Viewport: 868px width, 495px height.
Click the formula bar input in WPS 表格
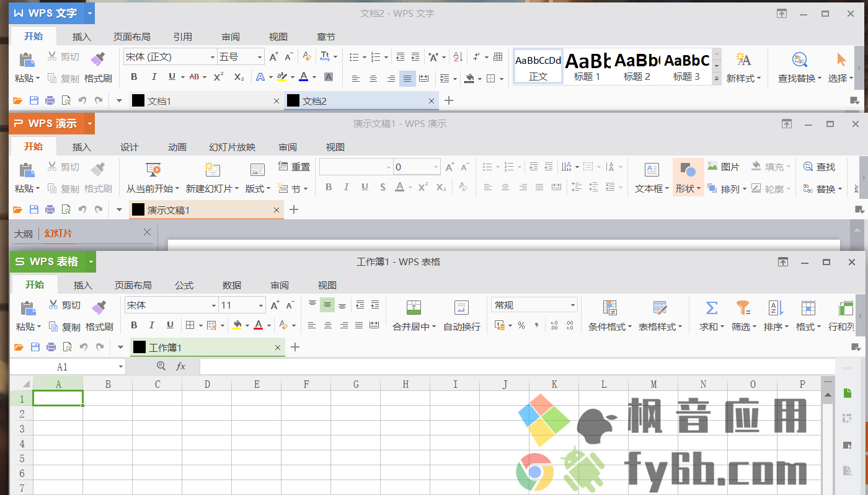[x=517, y=367]
